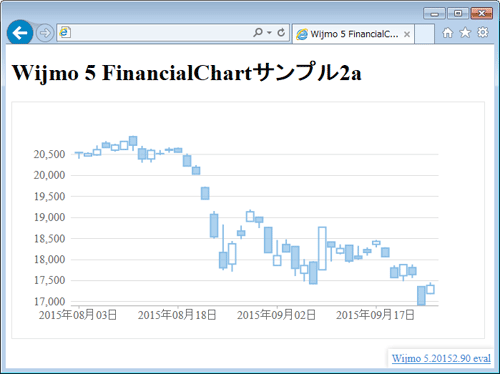500x374 pixels.
Task: Click the 20,500 y-axis label
Action: (49, 154)
